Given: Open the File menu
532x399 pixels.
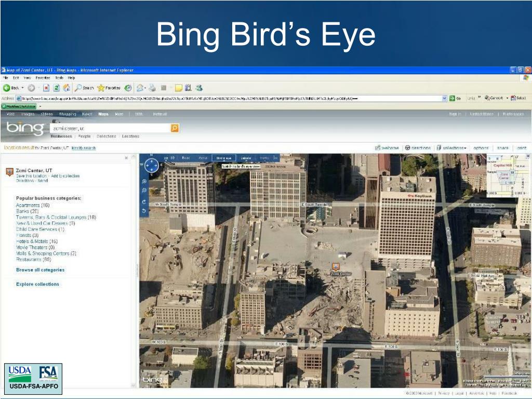Looking at the screenshot, I should (x=5, y=78).
